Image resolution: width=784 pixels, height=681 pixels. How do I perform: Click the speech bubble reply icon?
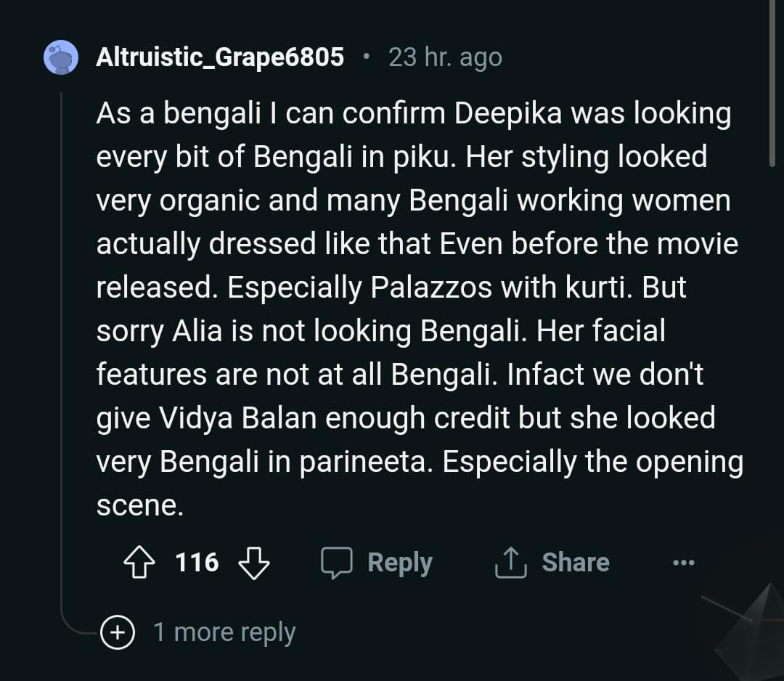[x=337, y=563]
